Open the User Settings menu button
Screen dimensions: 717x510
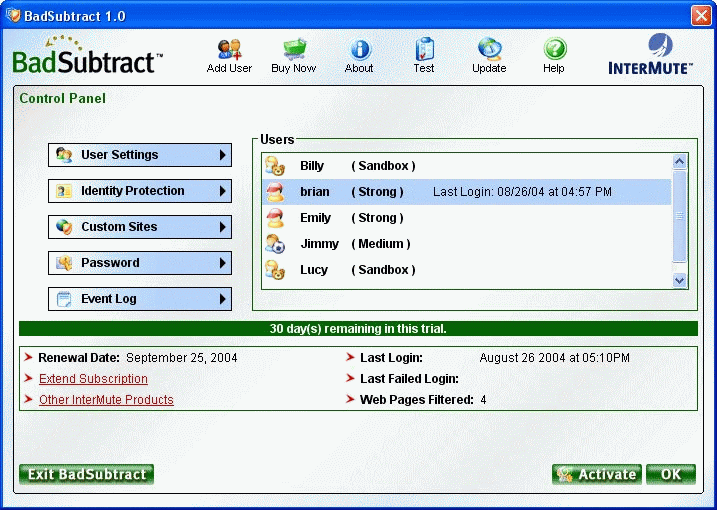pos(140,155)
